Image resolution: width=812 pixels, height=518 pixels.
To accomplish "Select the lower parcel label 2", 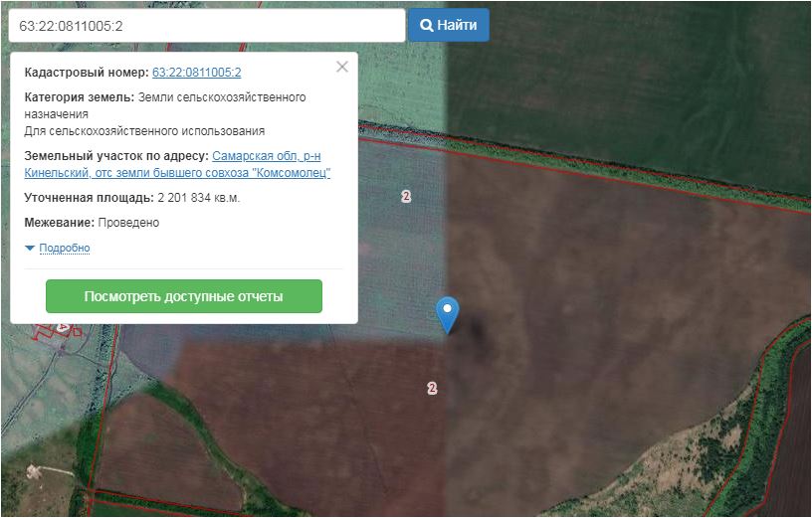I will coord(432,388).
